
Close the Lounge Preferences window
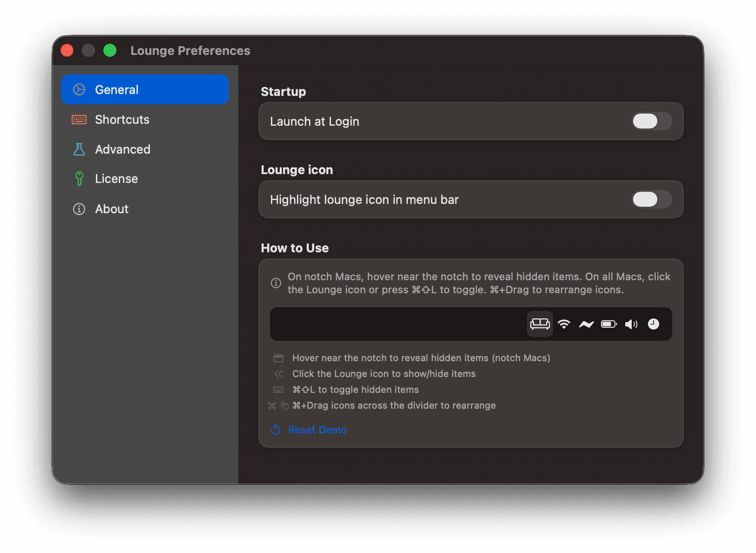[x=67, y=50]
